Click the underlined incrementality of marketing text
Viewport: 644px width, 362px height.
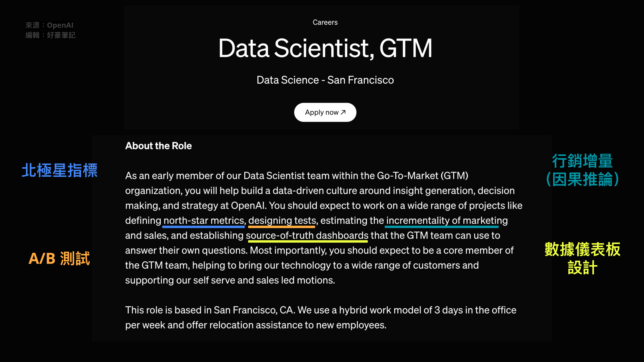click(447, 221)
